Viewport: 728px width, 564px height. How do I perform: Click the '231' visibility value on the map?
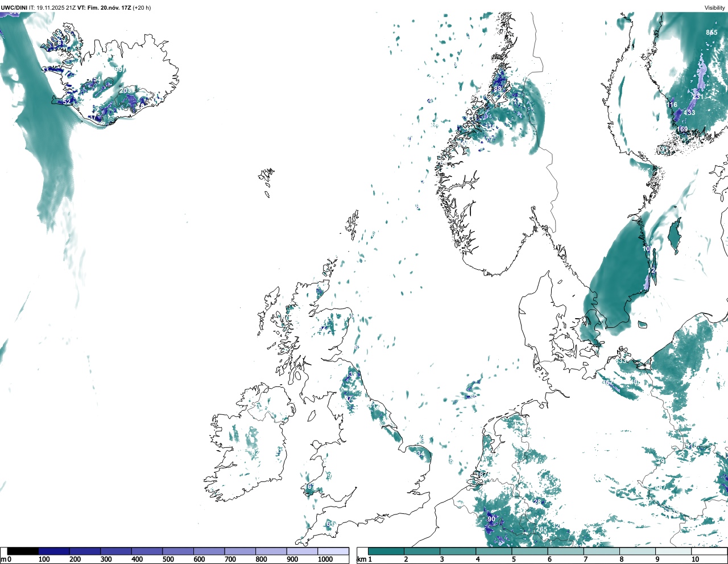697,97
